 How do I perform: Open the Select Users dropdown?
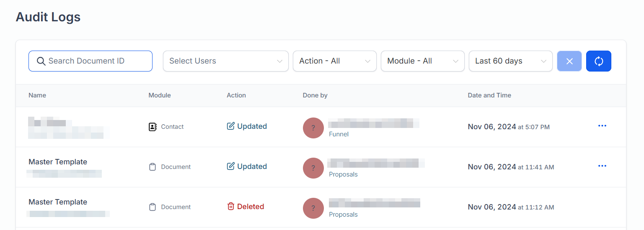225,61
